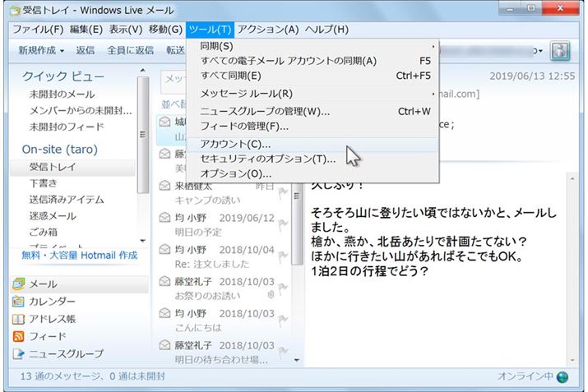Toggle flag on キャンプの誘い message
This screenshot has width=588, height=392.
pos(283,193)
